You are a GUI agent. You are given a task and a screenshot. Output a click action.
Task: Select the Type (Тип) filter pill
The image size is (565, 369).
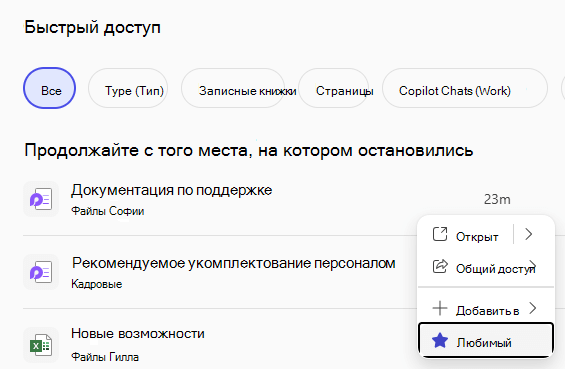[128, 88]
